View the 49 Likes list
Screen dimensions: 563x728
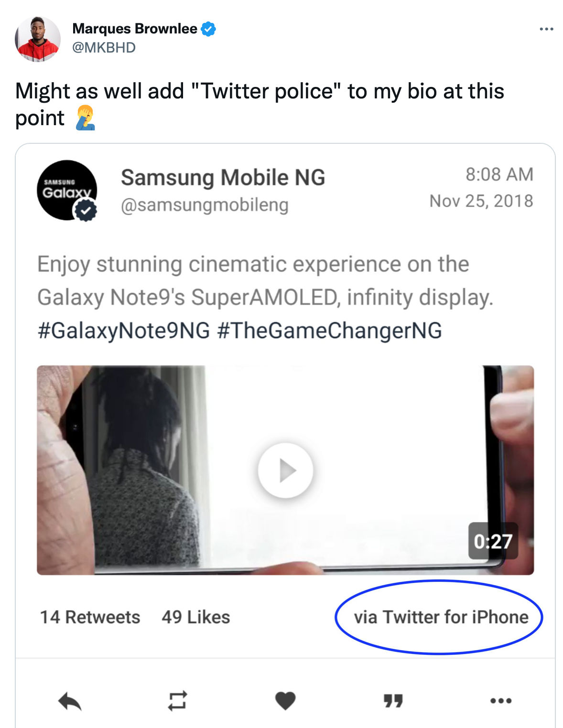[196, 617]
